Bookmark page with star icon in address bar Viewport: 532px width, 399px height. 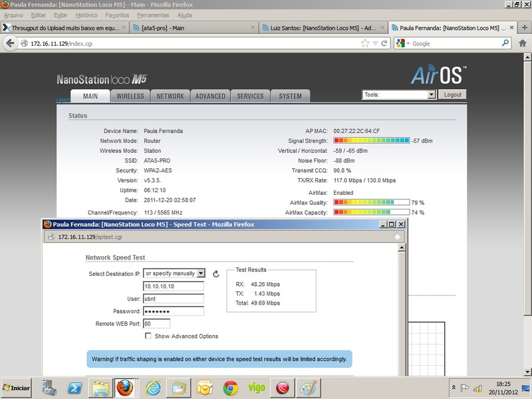point(365,43)
